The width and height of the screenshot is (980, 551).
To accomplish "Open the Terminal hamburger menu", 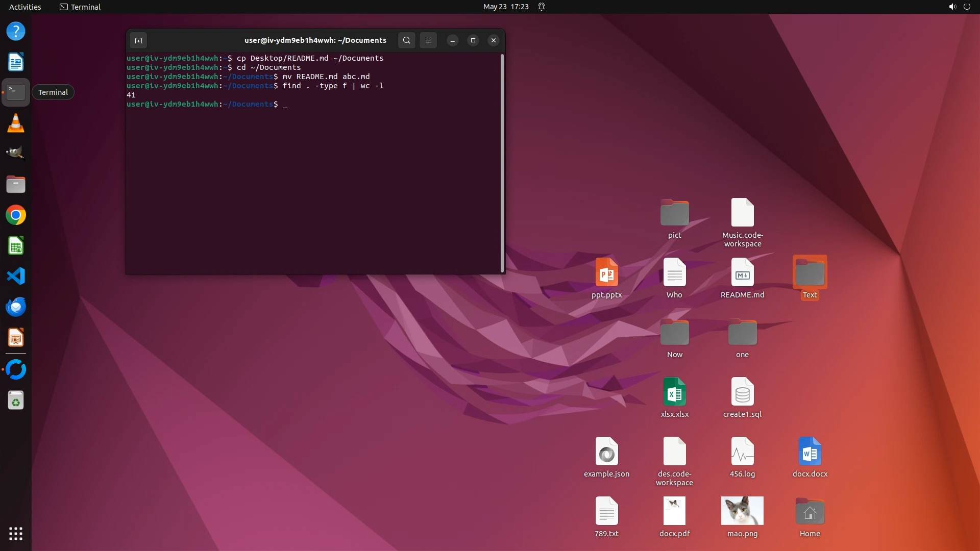I will coord(428,40).
